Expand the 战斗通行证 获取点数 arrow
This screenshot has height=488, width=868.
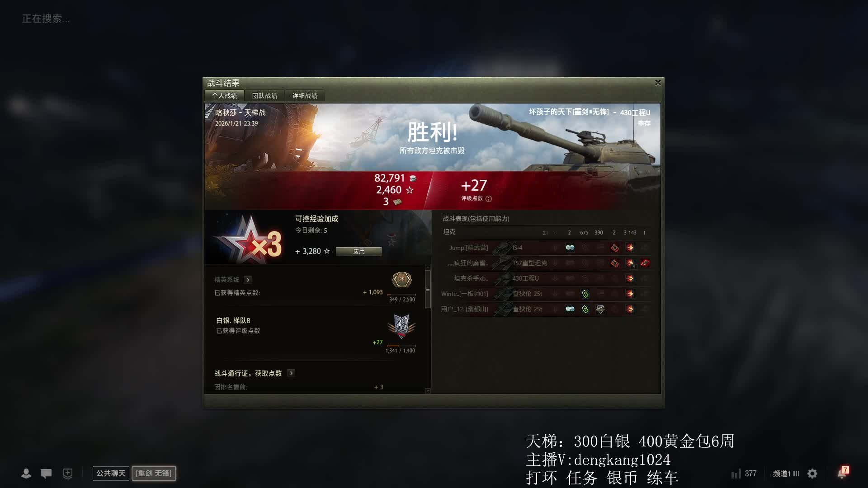click(292, 373)
